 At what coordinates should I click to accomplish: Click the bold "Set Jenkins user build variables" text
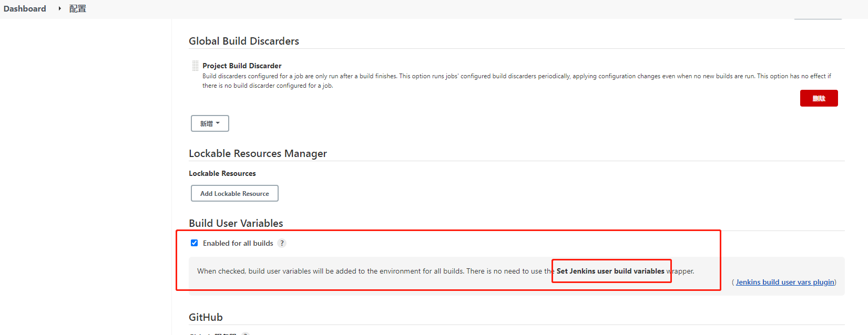pos(610,271)
